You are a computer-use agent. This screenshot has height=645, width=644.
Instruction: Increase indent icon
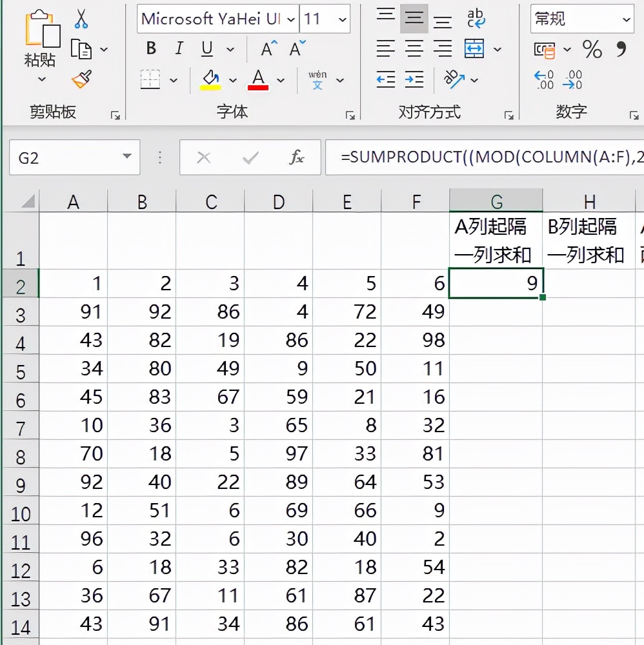pyautogui.click(x=414, y=79)
